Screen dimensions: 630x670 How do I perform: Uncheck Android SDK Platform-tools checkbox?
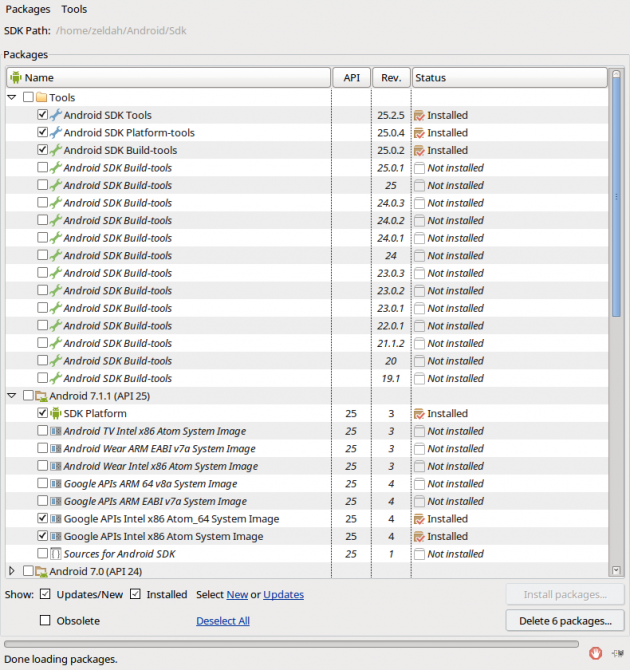pyautogui.click(x=42, y=132)
